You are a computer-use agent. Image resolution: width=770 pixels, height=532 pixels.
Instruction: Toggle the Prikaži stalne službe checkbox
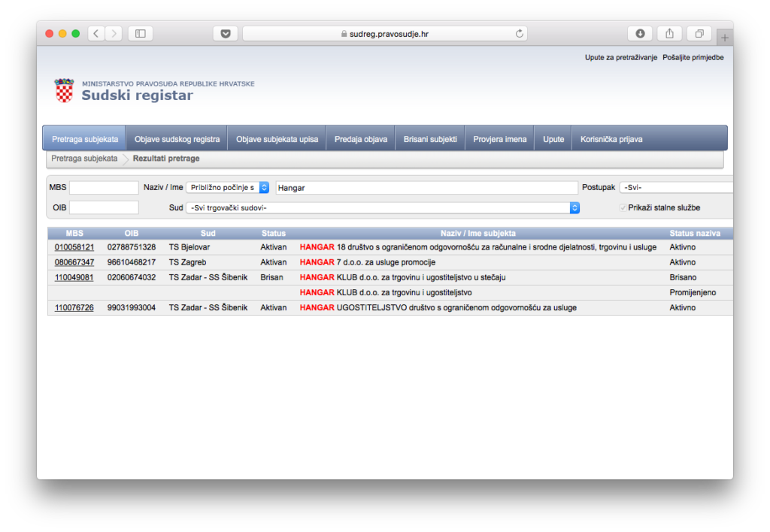tap(623, 207)
